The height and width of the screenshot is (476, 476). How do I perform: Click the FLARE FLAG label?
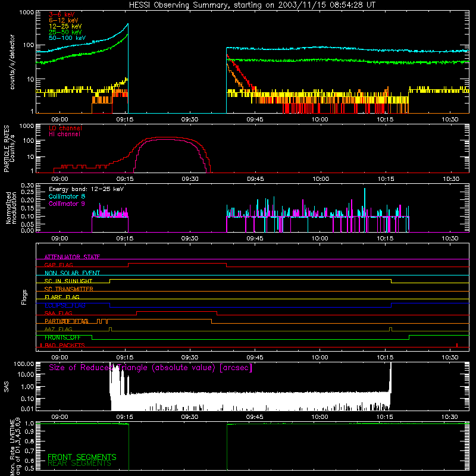click(62, 297)
